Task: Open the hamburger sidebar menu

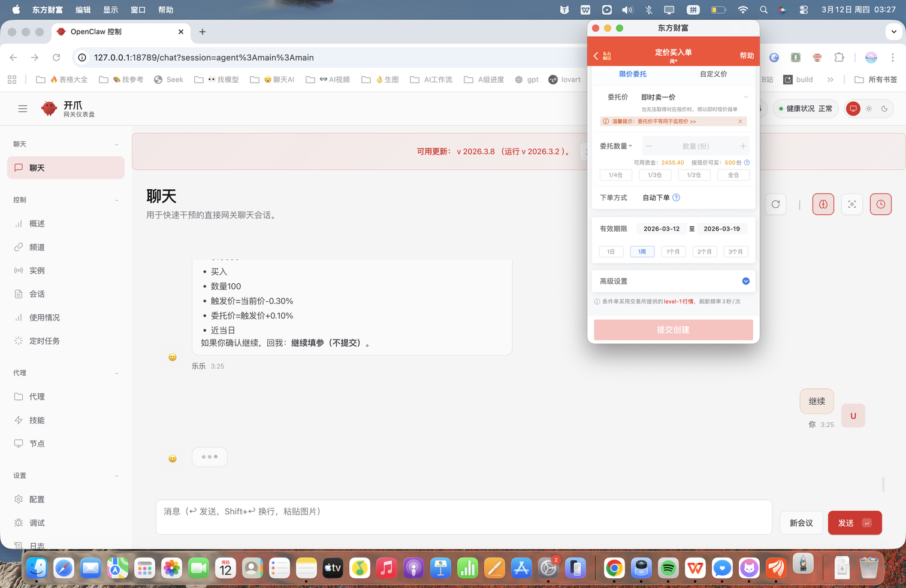Action: pos(23,108)
